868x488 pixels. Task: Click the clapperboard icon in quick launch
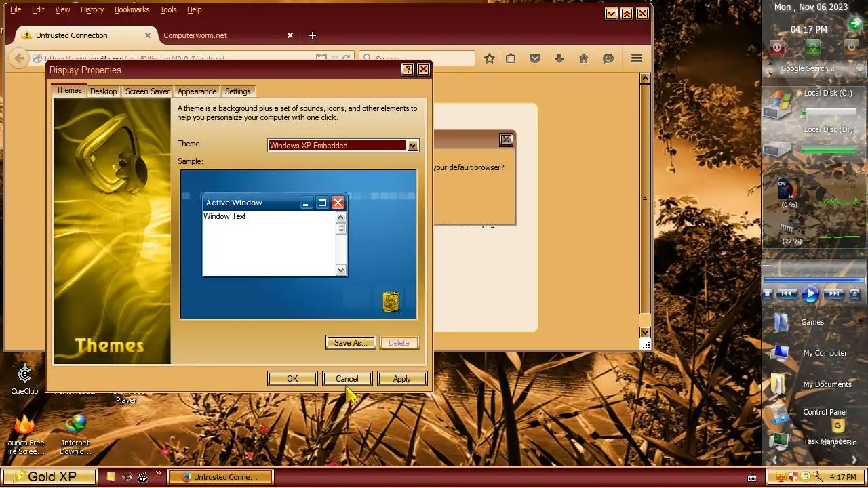pyautogui.click(x=142, y=477)
